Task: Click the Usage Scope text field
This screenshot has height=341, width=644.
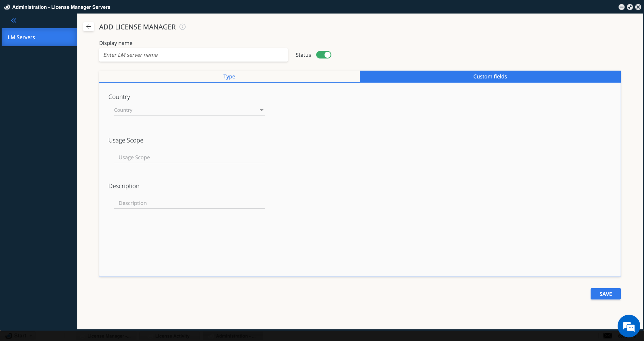Action: 189,157
